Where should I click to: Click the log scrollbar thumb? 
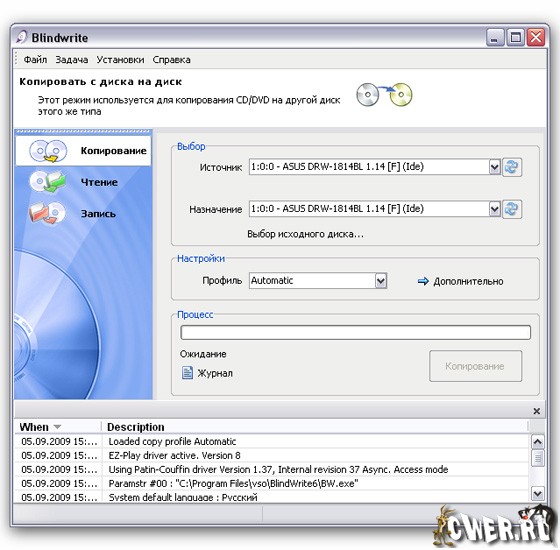pos(538,458)
